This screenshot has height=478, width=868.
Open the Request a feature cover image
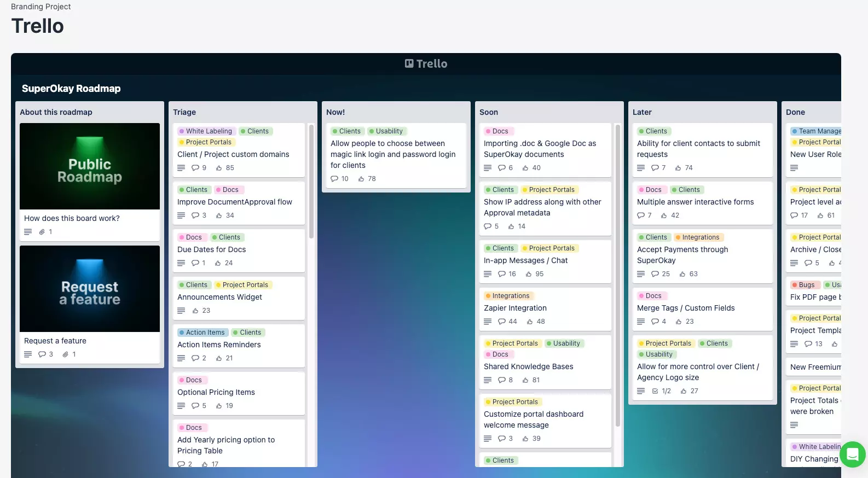tap(90, 289)
